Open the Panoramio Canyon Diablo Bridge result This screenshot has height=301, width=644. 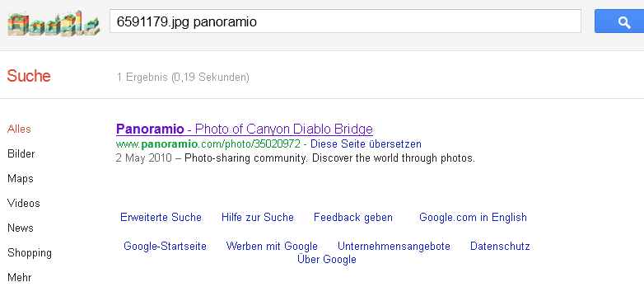[x=245, y=129]
